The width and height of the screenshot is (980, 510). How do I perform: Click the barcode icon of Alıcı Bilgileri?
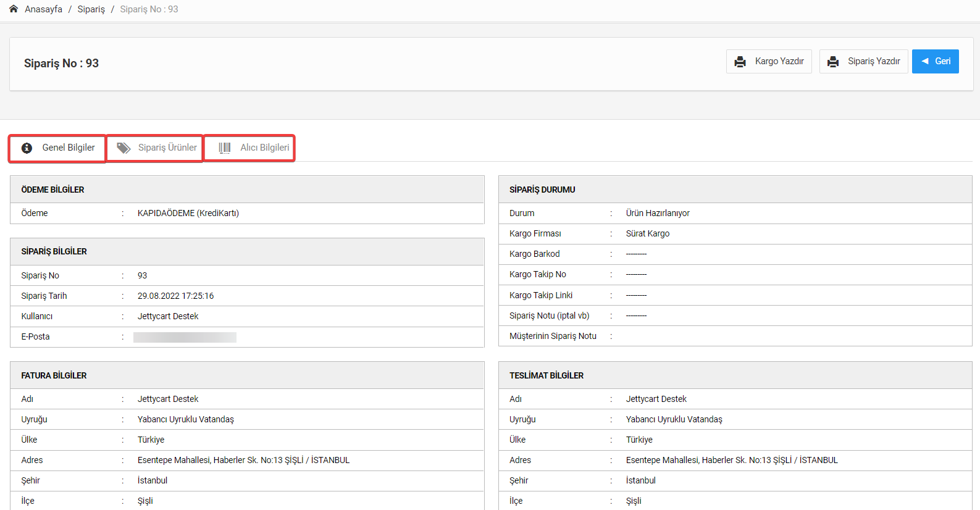[x=225, y=148]
